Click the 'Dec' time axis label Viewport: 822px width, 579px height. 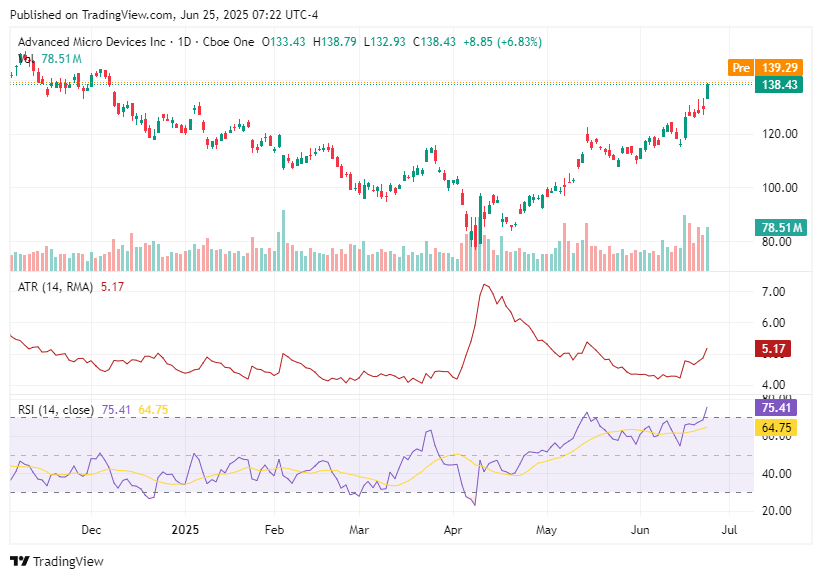pyautogui.click(x=91, y=530)
